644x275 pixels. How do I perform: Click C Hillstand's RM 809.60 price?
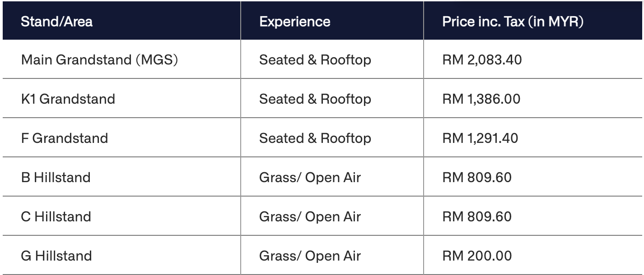(x=477, y=216)
